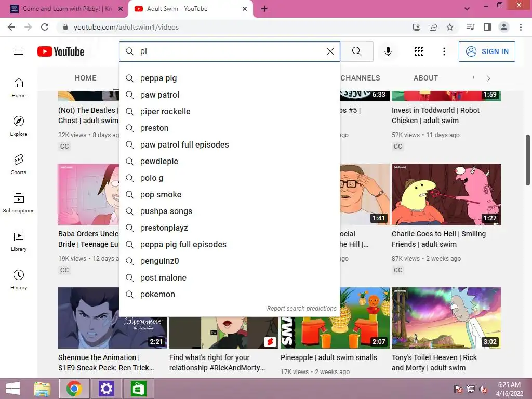Click the address bar URL

(x=126, y=27)
